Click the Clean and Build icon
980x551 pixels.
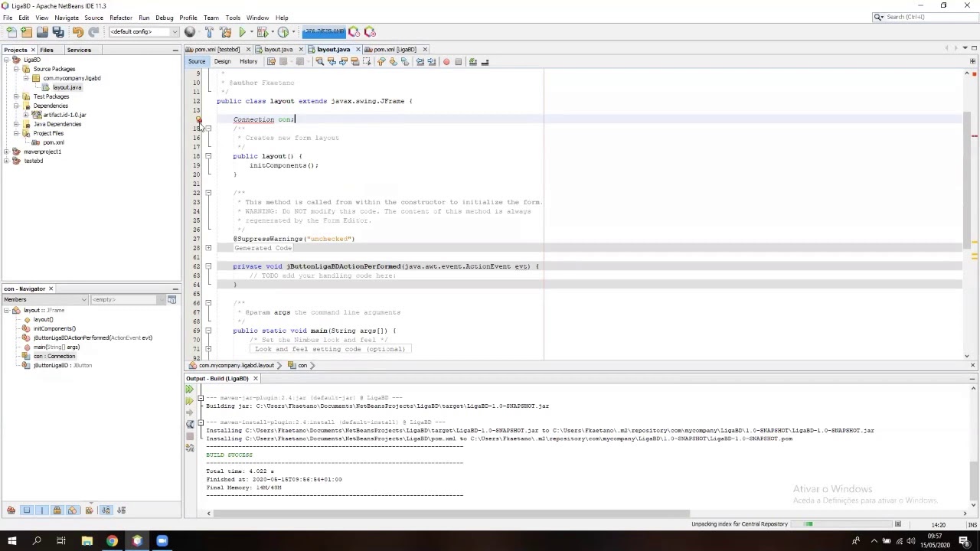[x=225, y=32]
